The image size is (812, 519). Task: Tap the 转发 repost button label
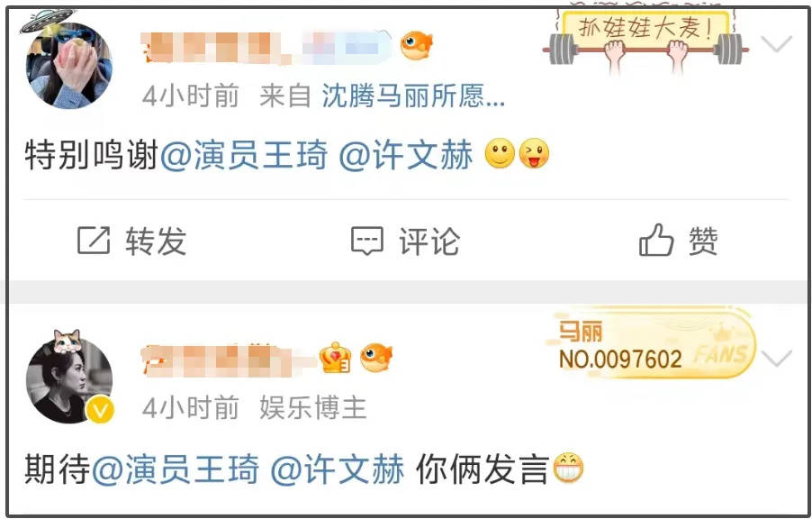156,241
